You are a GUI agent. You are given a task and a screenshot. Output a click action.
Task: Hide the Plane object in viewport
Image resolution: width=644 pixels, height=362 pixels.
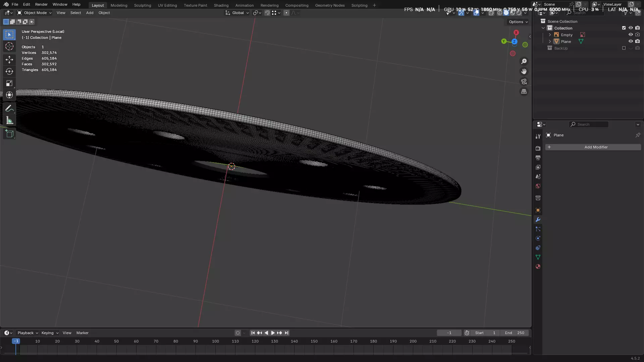coord(631,42)
